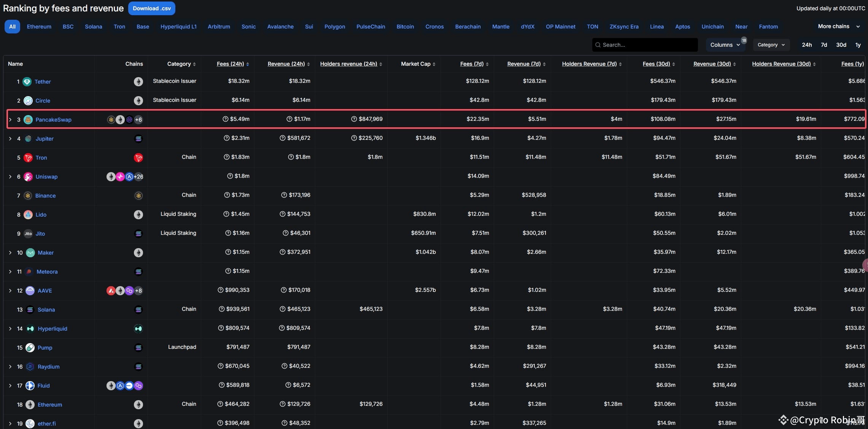The height and width of the screenshot is (429, 868).
Task: Click the Uniswap unicorn logo icon
Action: 28,177
